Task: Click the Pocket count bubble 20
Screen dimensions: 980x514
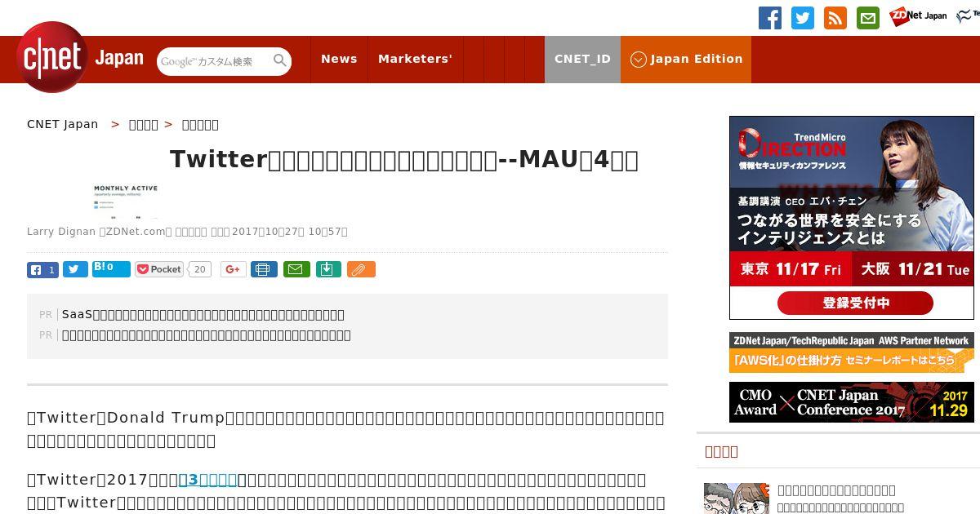Action: pos(200,269)
